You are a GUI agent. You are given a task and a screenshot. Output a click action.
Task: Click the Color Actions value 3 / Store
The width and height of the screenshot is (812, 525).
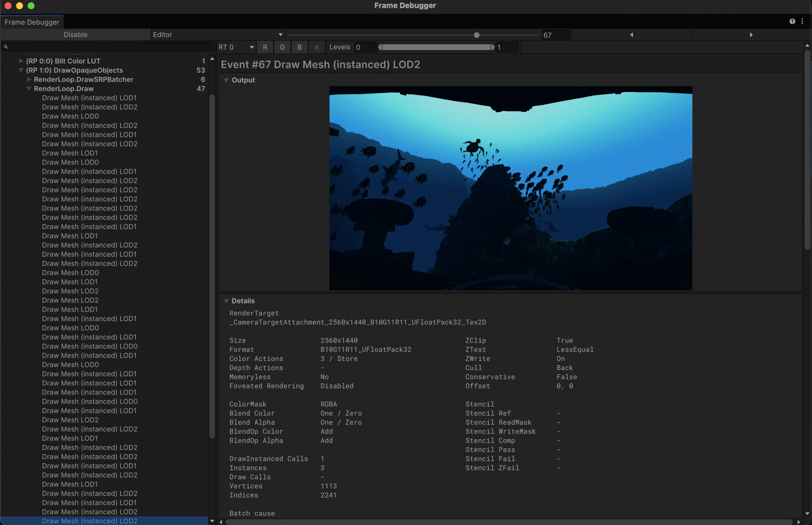[x=339, y=359]
